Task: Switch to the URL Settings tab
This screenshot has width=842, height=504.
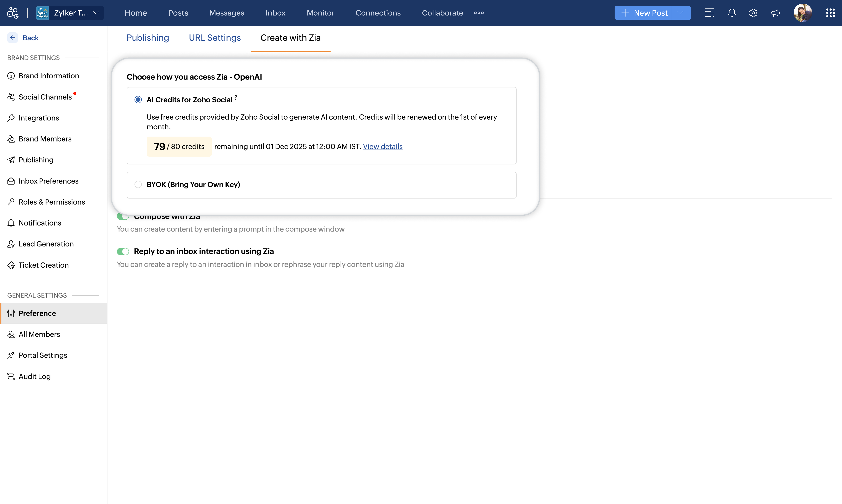Action: 215,38
